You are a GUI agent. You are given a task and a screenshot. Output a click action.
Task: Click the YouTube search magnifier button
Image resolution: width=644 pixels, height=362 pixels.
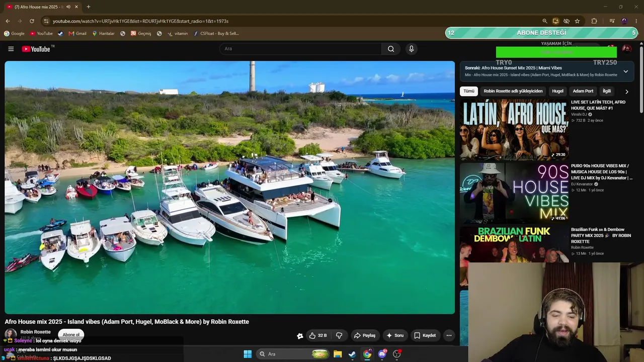[391, 49]
